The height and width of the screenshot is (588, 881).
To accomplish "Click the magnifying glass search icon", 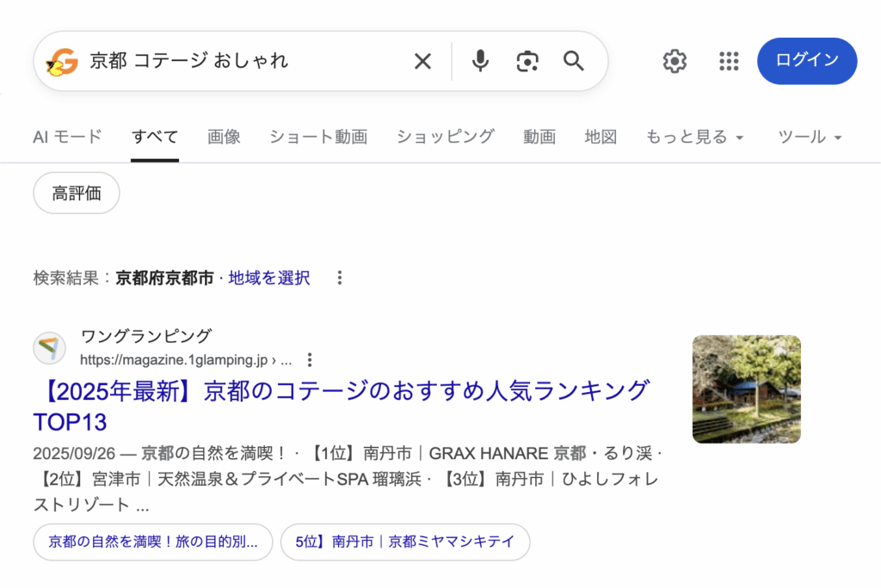I will click(x=574, y=61).
